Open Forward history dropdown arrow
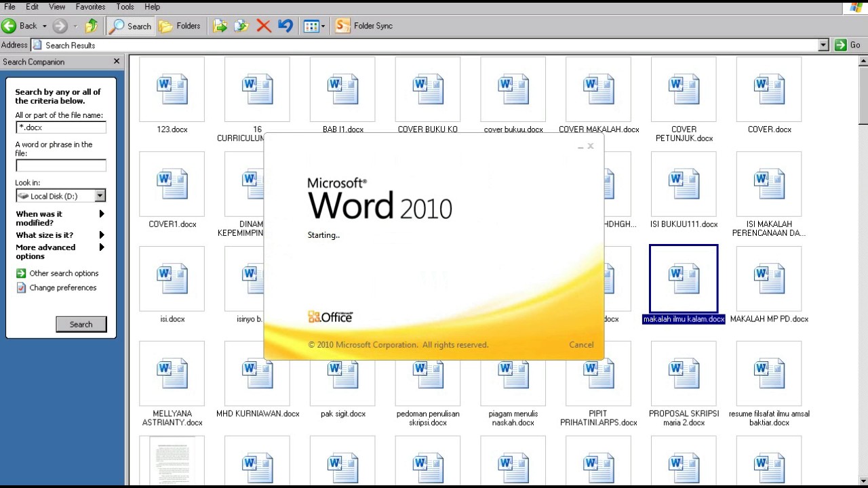The height and width of the screenshot is (488, 868). click(x=75, y=26)
